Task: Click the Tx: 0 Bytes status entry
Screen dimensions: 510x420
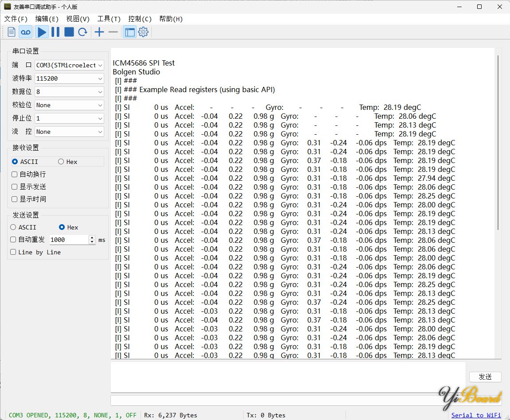Action: coord(266,415)
